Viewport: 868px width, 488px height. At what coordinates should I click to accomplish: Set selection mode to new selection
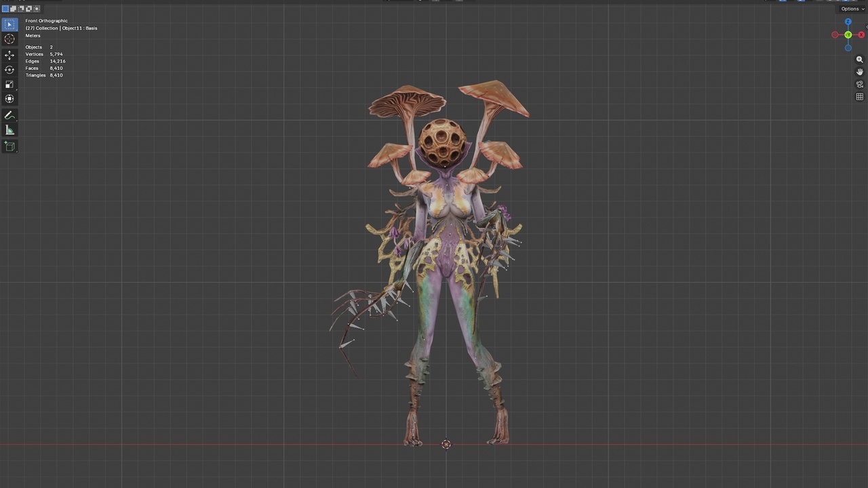click(5, 9)
